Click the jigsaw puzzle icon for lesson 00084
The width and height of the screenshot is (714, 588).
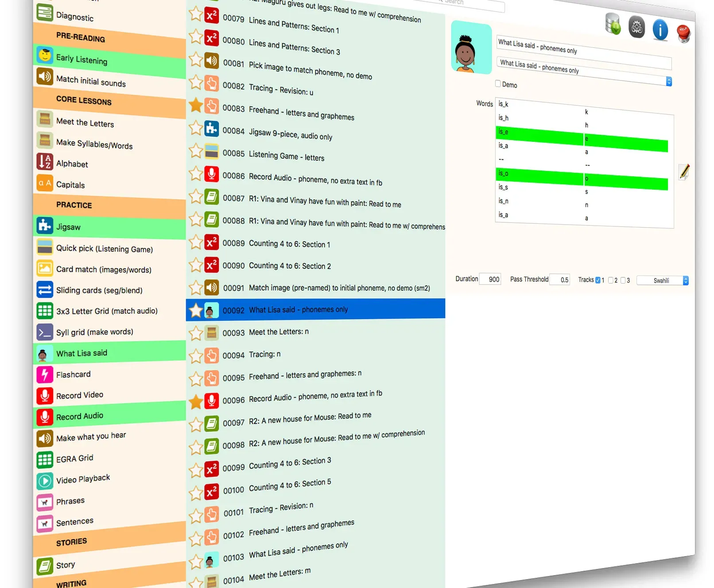point(212,129)
